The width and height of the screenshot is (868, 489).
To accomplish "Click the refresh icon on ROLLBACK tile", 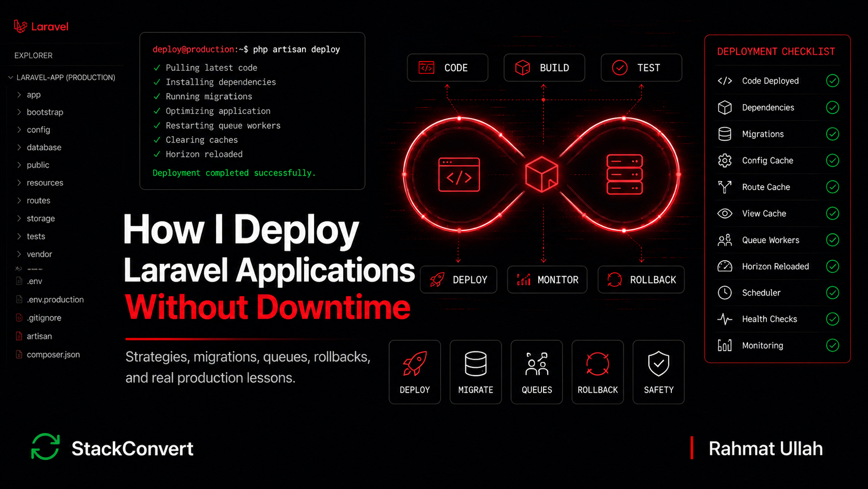I will click(x=598, y=364).
